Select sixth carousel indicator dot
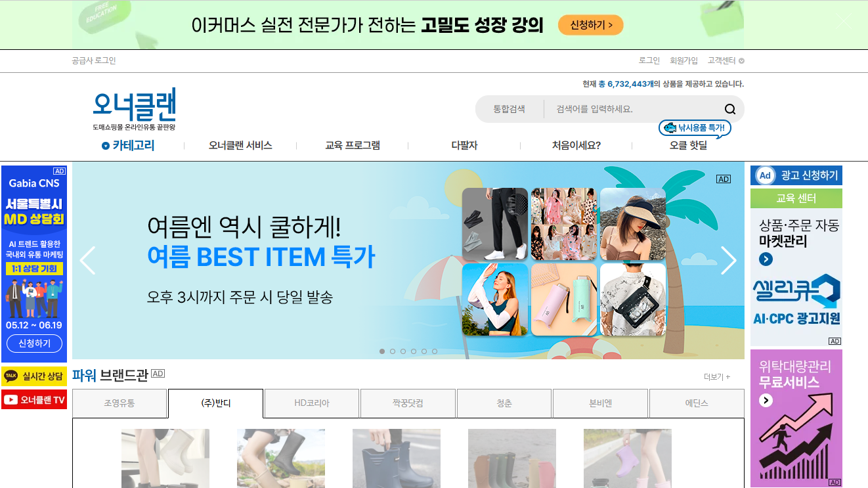 click(435, 351)
